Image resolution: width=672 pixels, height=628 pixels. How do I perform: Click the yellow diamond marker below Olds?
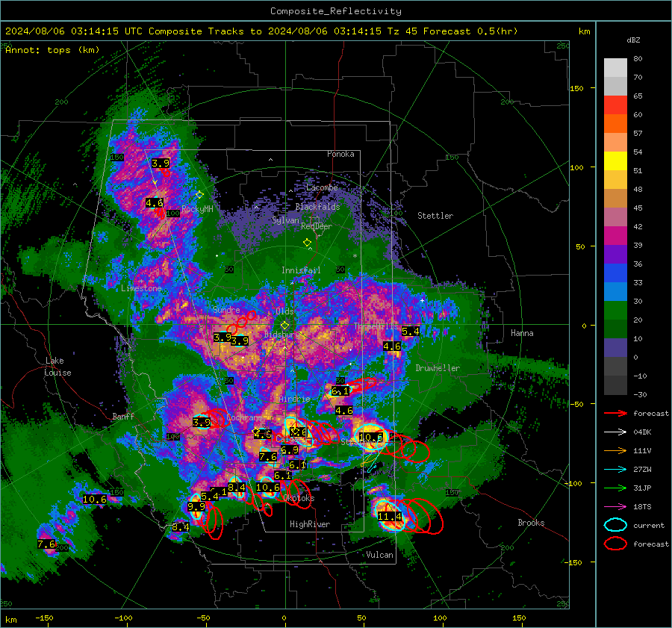tap(284, 326)
